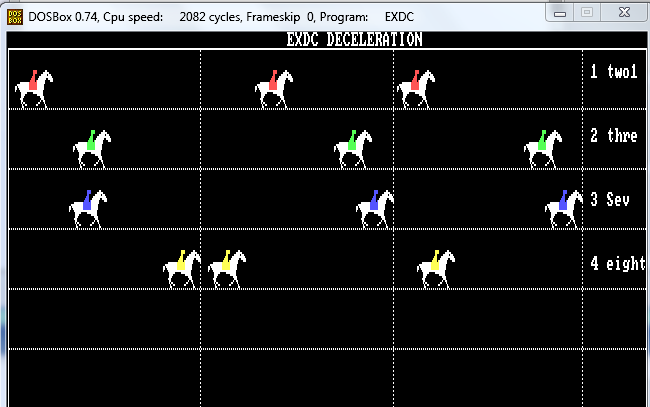The image size is (650, 407).
Task: Click the second yellow-jockey horse in lane 4
Action: (x=227, y=269)
